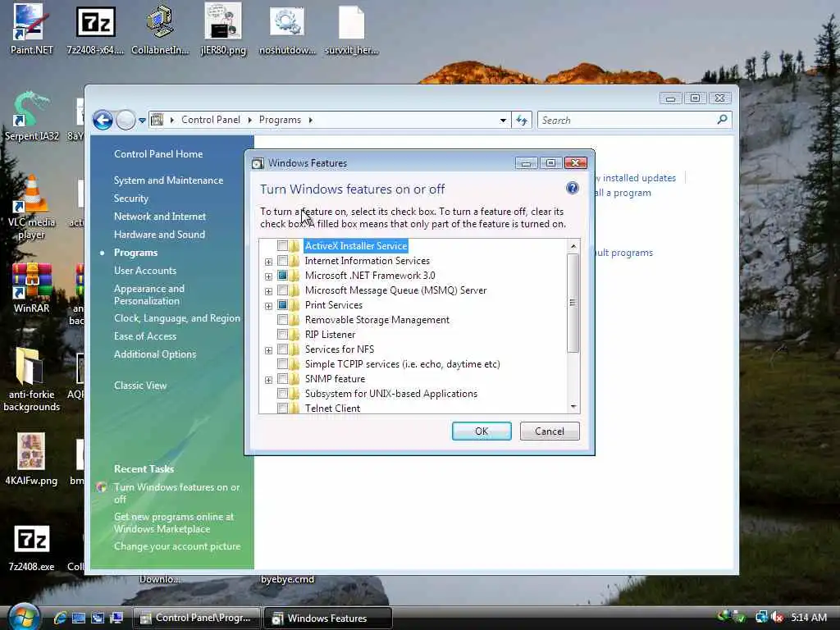Launch Internet Explorer from Quick Launch
840x630 pixels.
click(60, 618)
